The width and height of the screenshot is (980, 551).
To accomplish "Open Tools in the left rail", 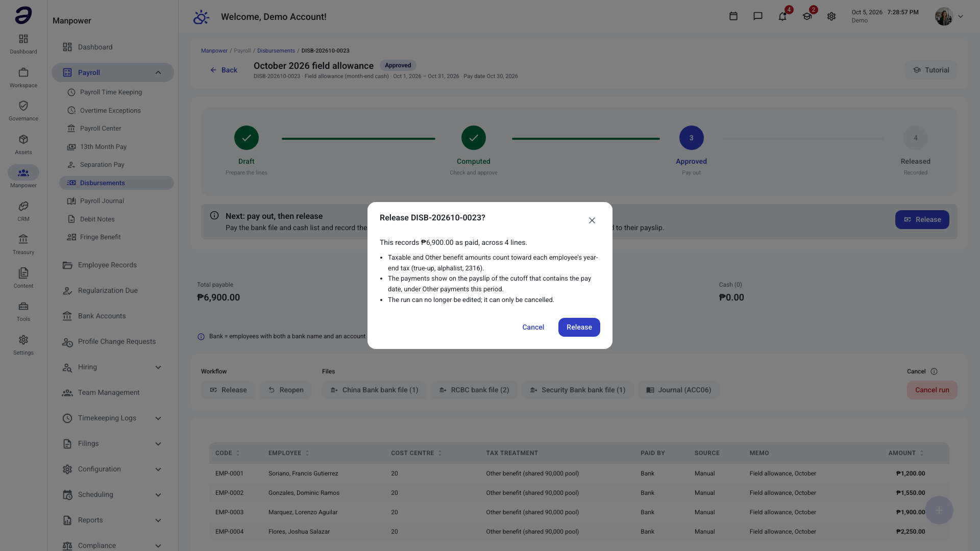I will click(23, 311).
